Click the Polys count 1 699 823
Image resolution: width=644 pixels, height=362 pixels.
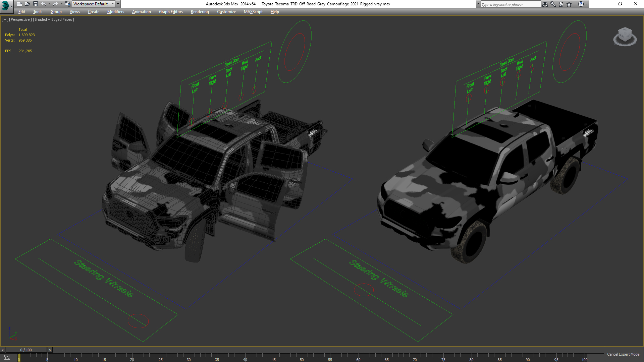26,35
